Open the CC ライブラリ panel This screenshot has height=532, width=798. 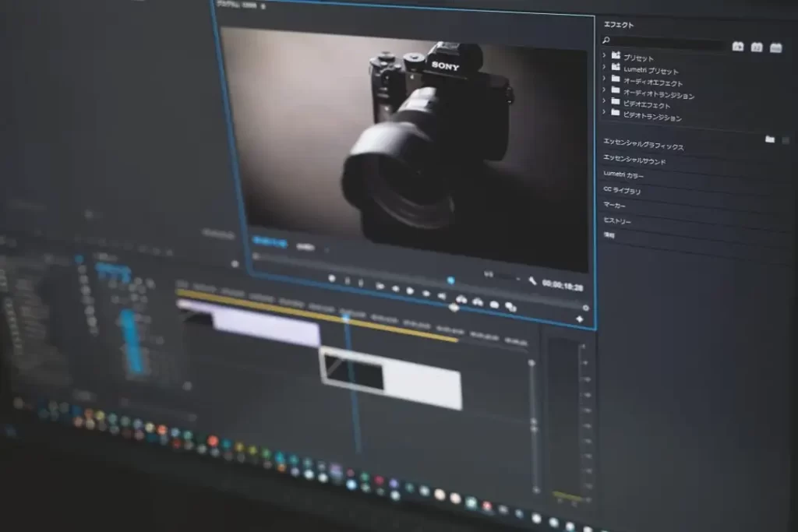(622, 190)
